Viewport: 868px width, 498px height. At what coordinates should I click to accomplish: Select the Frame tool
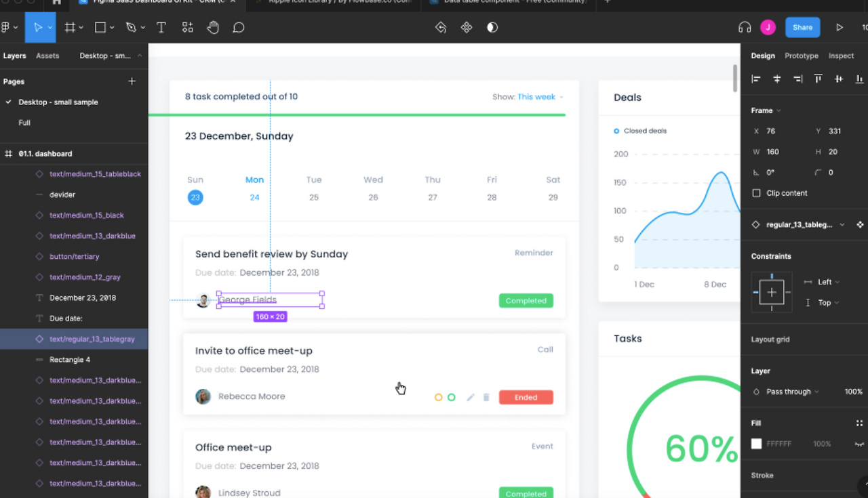(x=70, y=28)
